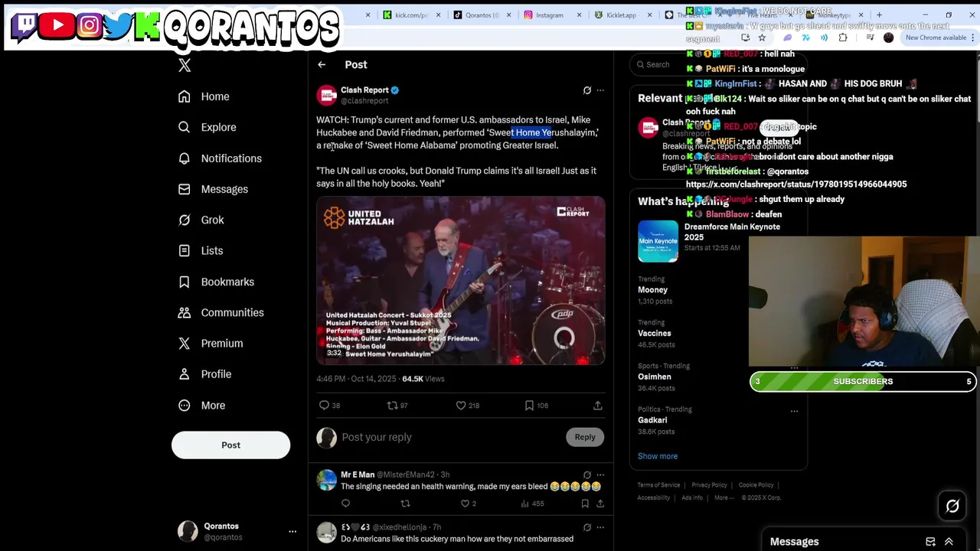The height and width of the screenshot is (551, 980).
Task: Click Grok icon on xixedhellonja's comment
Action: [587, 527]
